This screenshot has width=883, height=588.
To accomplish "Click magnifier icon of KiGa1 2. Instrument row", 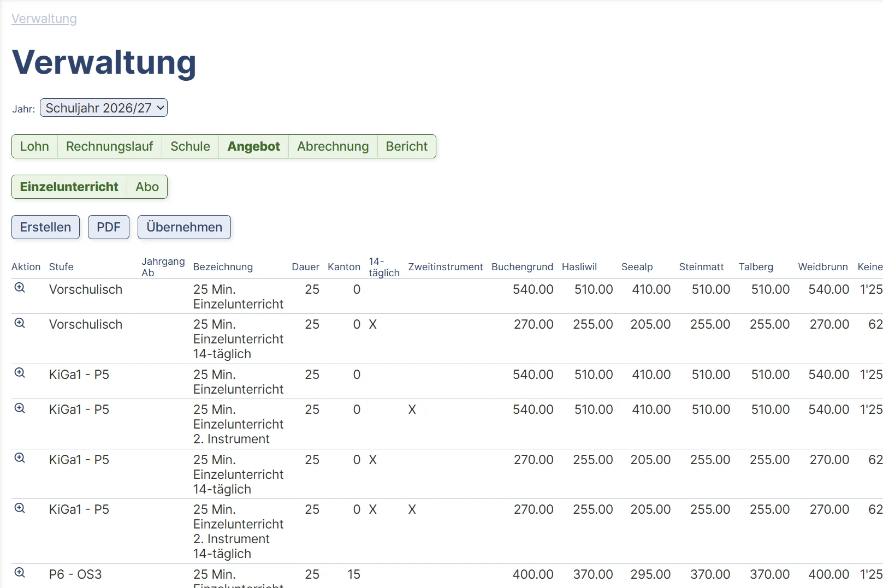I will click(20, 408).
